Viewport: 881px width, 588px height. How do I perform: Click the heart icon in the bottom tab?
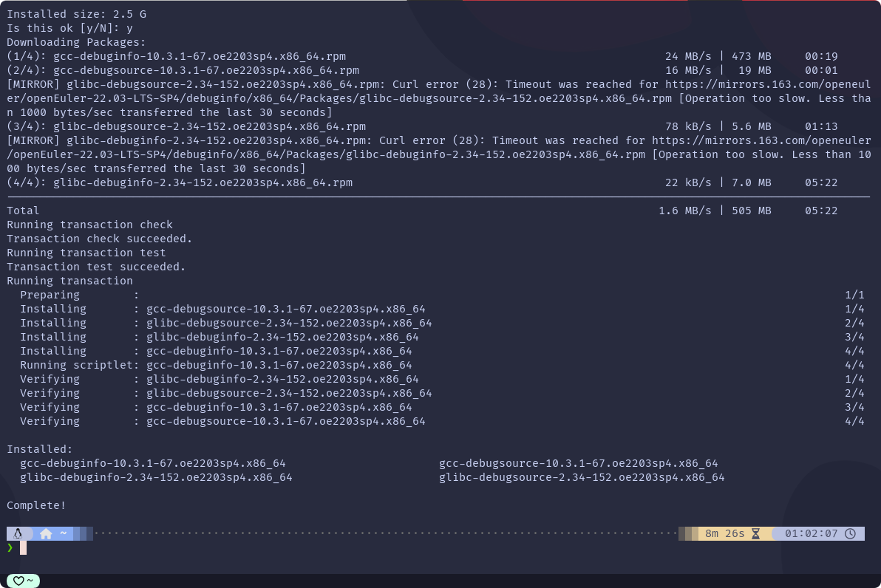18,581
